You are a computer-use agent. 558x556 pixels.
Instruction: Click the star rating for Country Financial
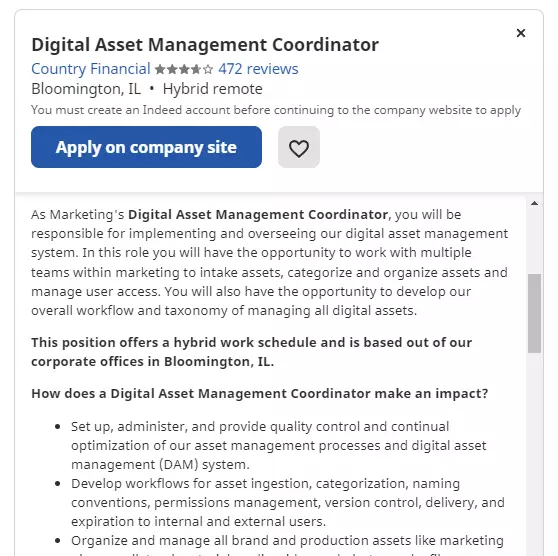click(x=184, y=69)
